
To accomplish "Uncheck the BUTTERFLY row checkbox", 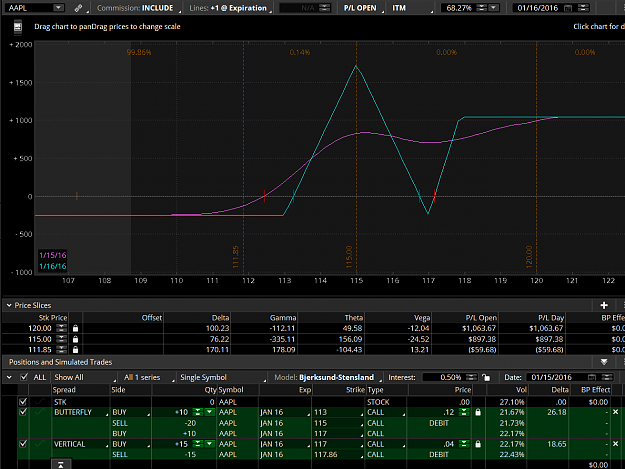I will (23, 412).
